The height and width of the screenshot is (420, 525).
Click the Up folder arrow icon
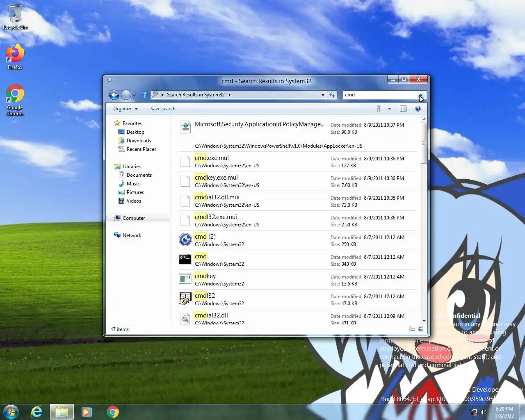click(145, 95)
